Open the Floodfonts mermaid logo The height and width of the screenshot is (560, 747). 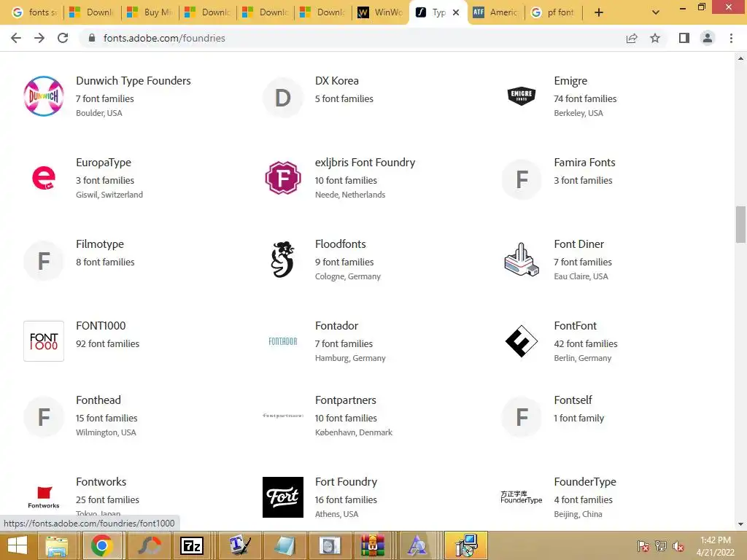[x=283, y=260]
